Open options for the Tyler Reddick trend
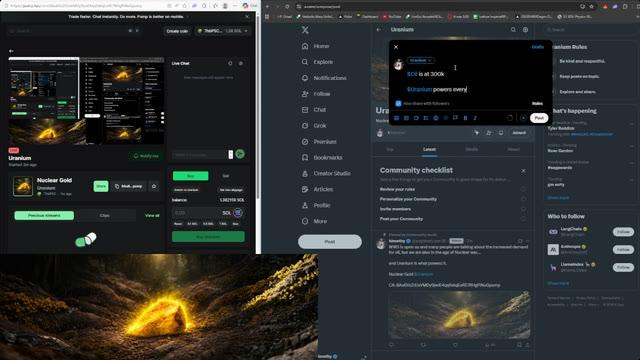The image size is (640, 360). click(631, 124)
